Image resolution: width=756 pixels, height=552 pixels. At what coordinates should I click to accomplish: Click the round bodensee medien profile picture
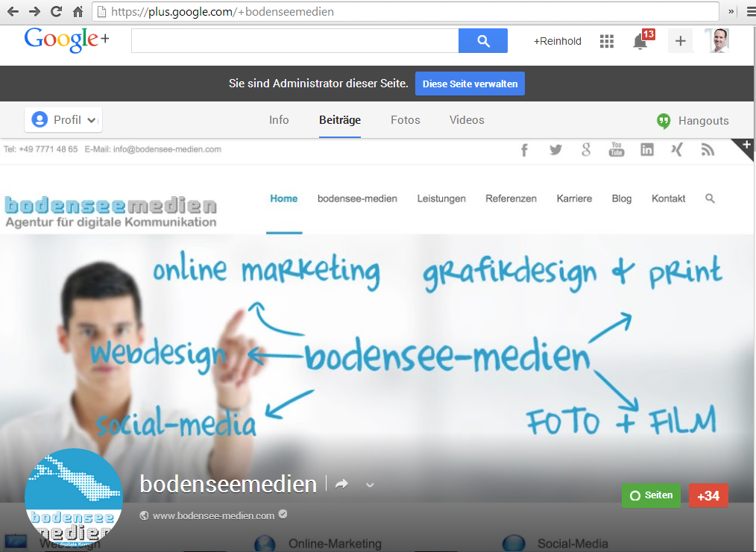tap(74, 498)
